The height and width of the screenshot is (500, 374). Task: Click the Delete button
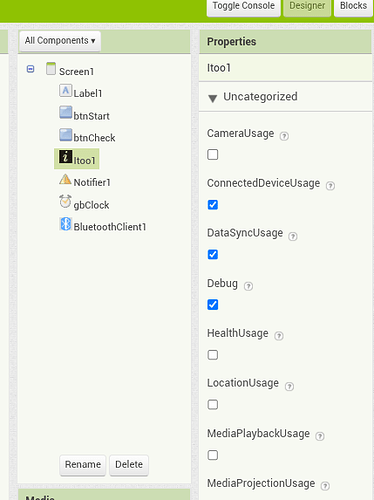pyautogui.click(x=129, y=465)
